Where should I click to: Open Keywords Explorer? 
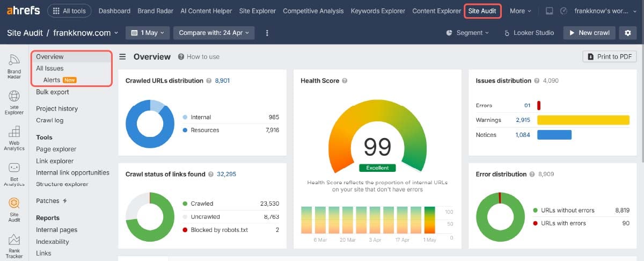point(378,11)
